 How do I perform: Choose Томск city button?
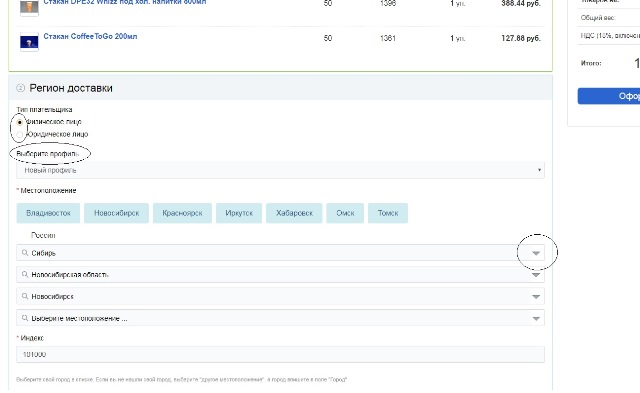coord(388,213)
